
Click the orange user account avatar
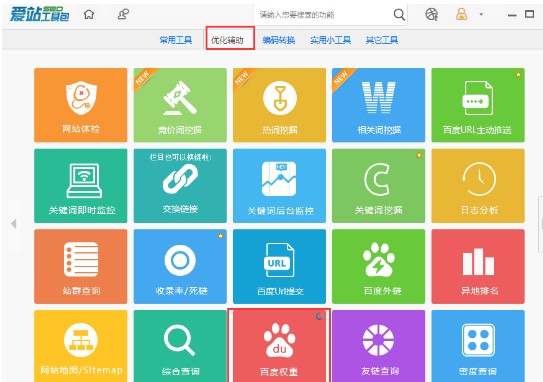pos(461,14)
